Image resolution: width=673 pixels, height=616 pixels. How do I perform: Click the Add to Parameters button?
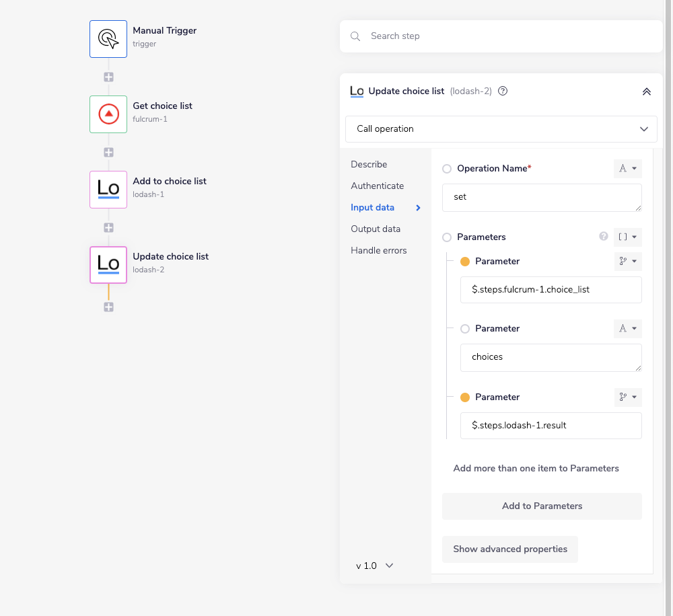coord(542,506)
